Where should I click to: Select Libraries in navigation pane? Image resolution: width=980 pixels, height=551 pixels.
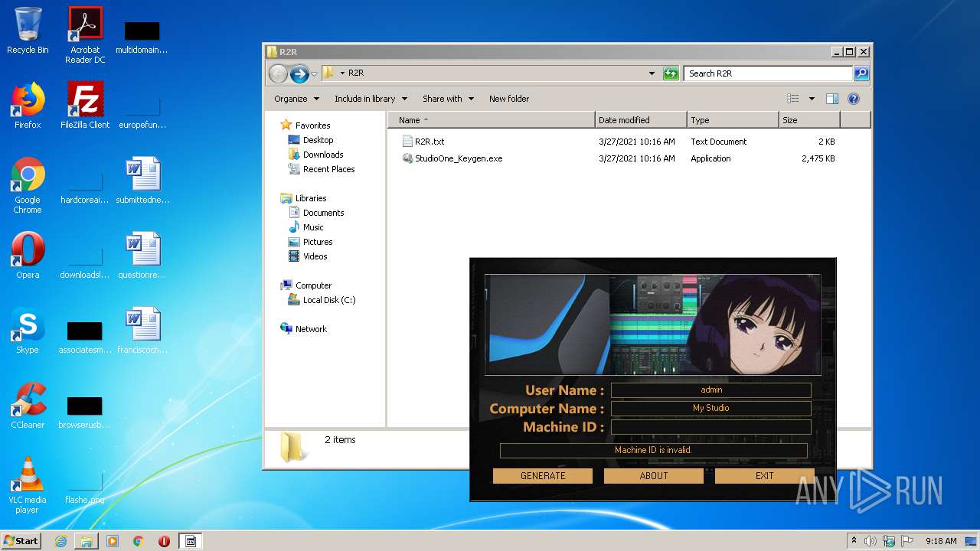pos(303,198)
